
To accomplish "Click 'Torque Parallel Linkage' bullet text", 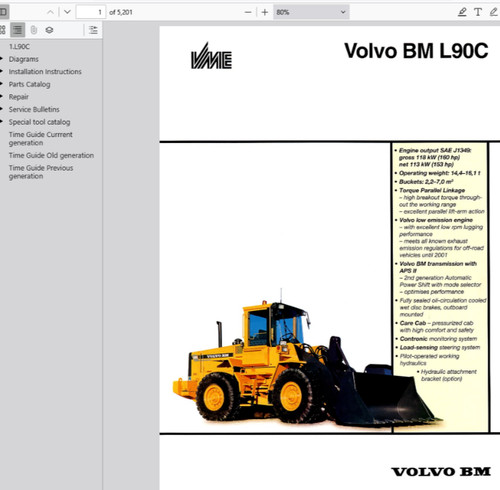I will click(432, 190).
